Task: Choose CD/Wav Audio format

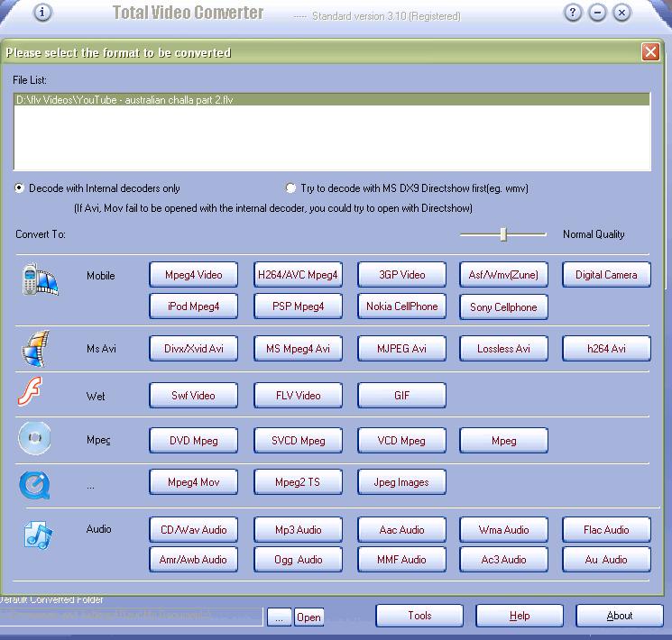Action: pyautogui.click(x=194, y=529)
